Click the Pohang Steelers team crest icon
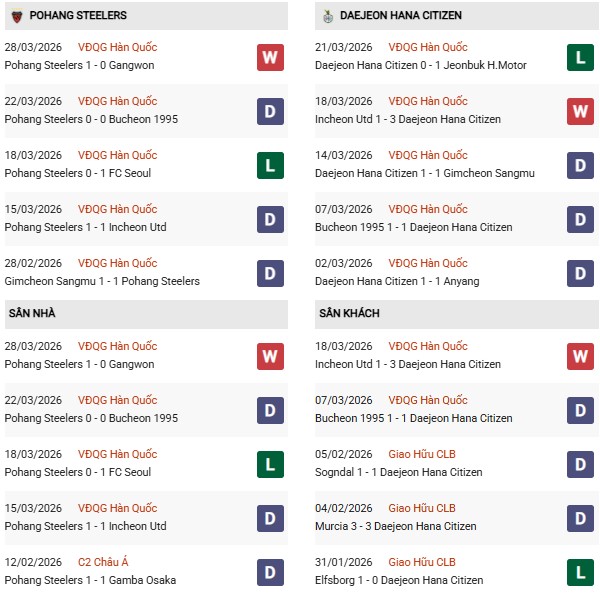 pos(16,16)
